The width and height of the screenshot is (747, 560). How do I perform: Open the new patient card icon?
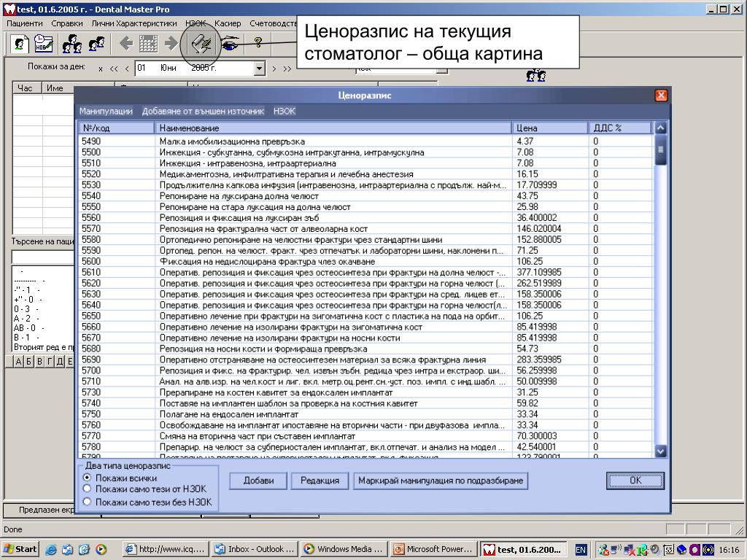pos(20,44)
